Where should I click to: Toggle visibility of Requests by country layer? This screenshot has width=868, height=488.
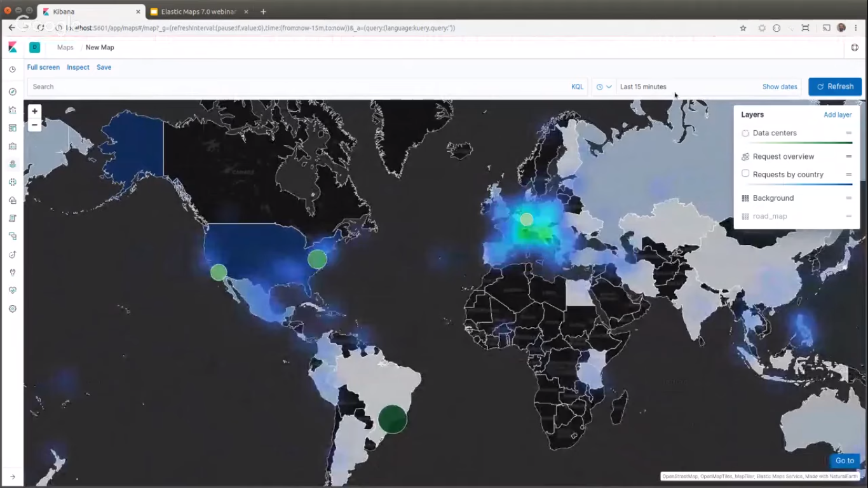[x=745, y=174]
